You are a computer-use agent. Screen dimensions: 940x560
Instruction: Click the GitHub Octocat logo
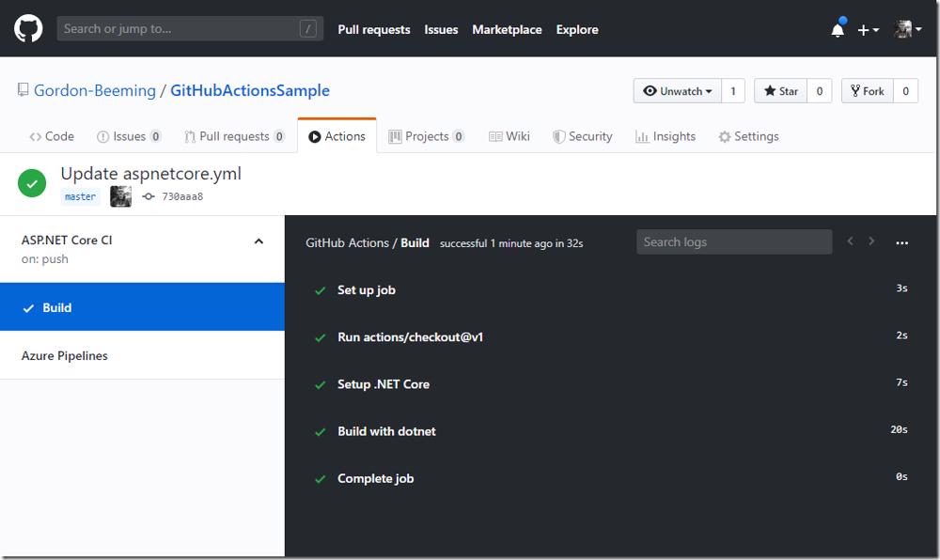pos(28,29)
